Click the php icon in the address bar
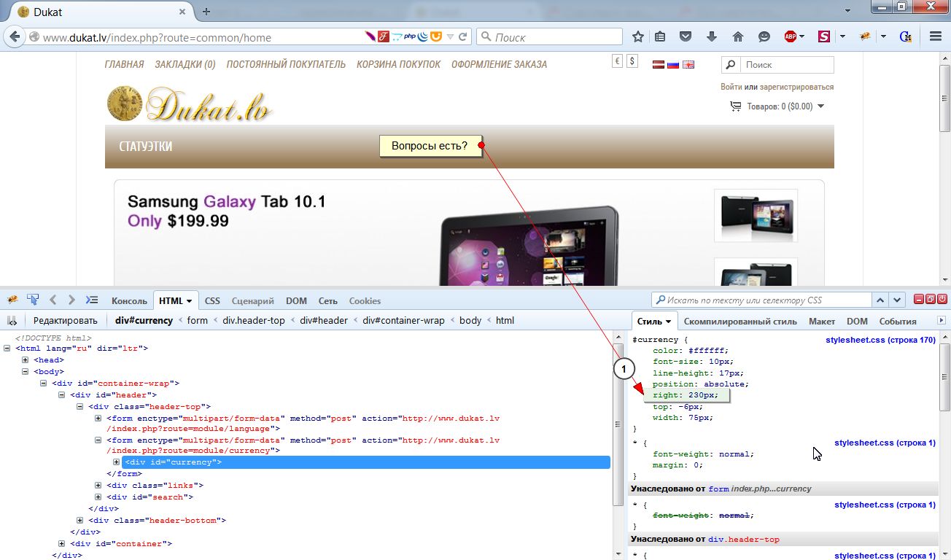 pyautogui.click(x=410, y=36)
